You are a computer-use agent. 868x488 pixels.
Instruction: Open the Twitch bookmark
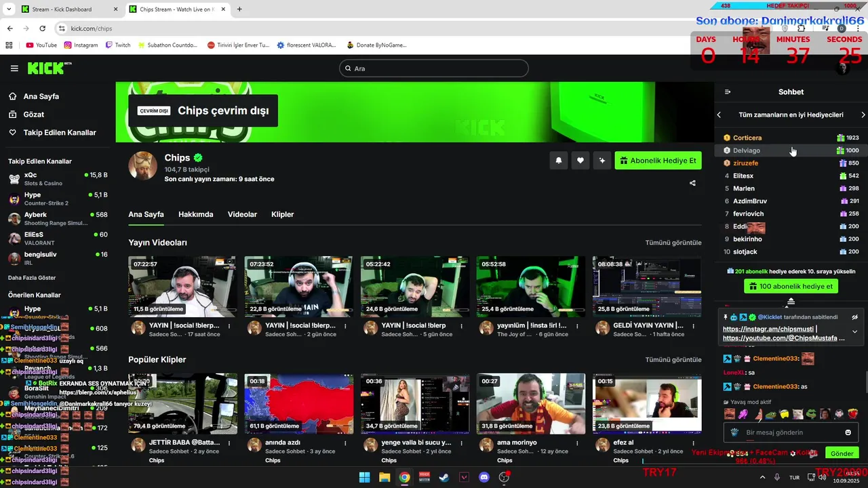pyautogui.click(x=118, y=45)
